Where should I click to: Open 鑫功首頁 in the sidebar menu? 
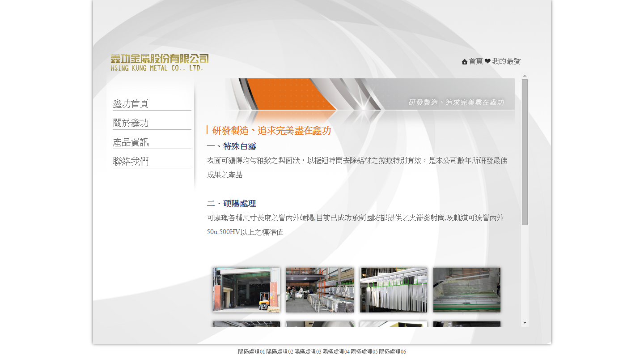click(x=131, y=104)
